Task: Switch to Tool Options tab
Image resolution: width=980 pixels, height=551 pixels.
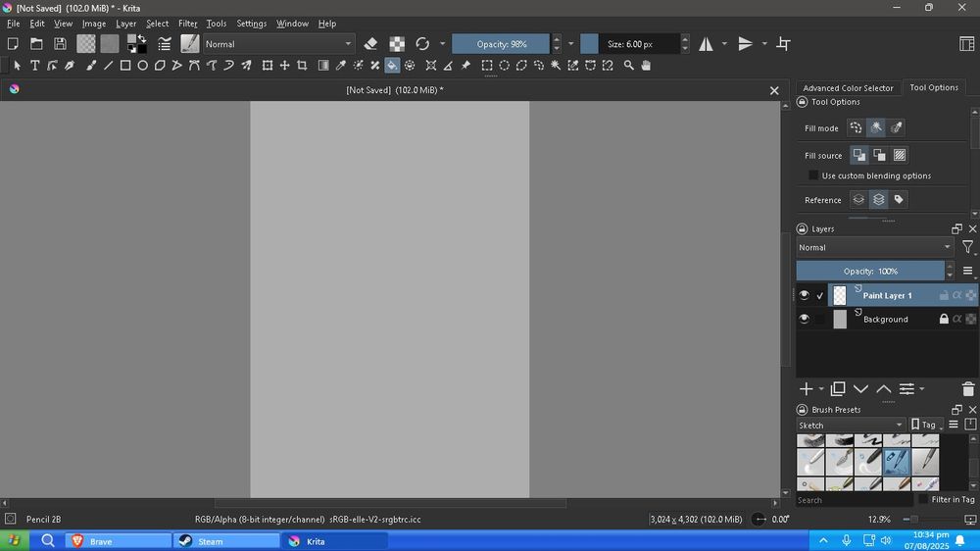Action: [934, 87]
